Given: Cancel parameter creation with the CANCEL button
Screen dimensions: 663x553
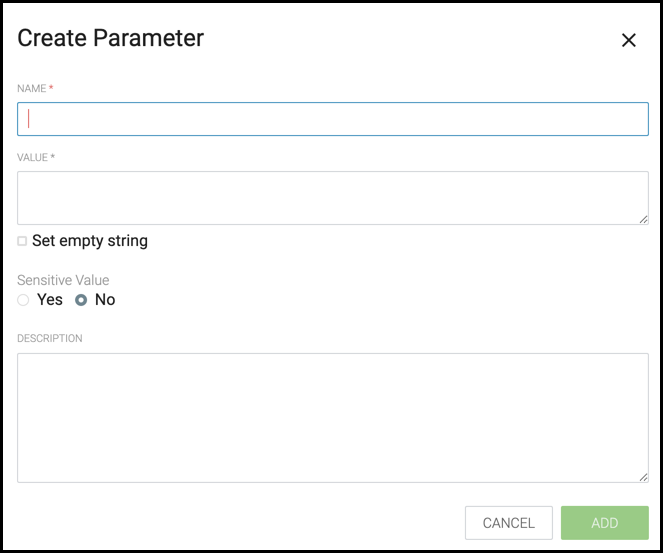Looking at the screenshot, I should point(509,523).
